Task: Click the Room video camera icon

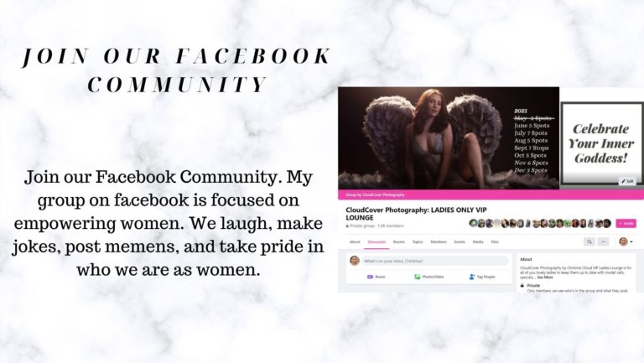Action: pos(370,277)
